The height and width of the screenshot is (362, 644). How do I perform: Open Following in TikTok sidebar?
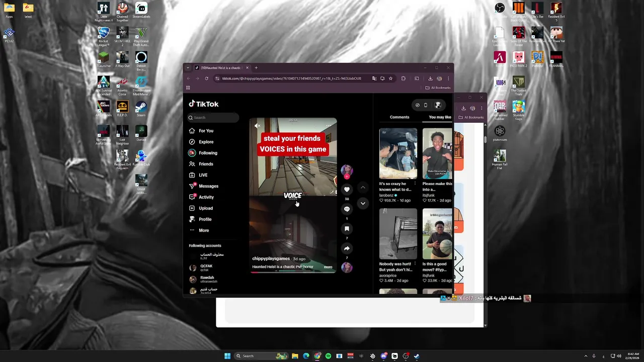coord(203,153)
